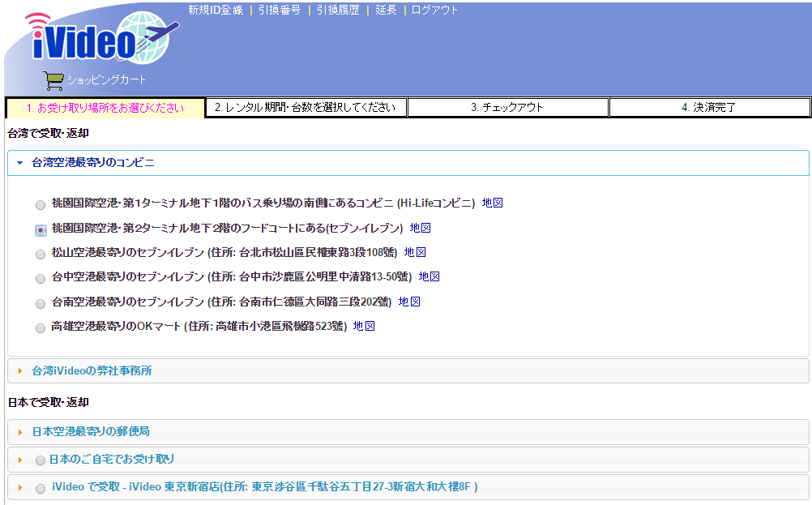Viewport: 812px width, 505px height.
Task: Click the 日本のご自宅でお受け取り label
Action: (x=112, y=460)
